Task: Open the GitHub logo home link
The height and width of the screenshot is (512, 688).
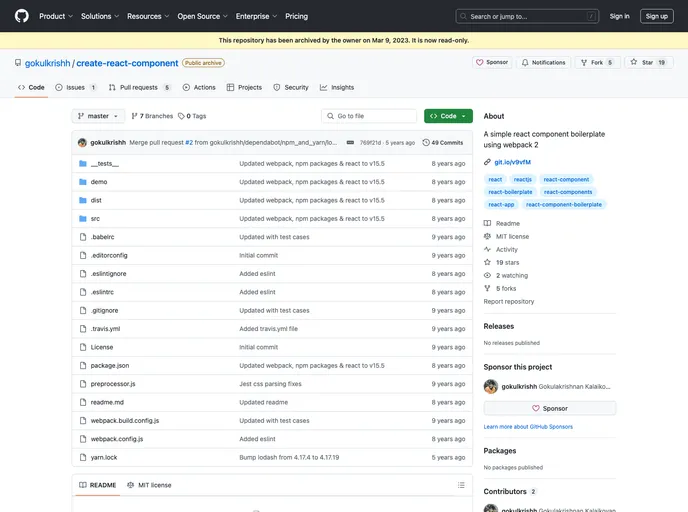Action: point(22,16)
